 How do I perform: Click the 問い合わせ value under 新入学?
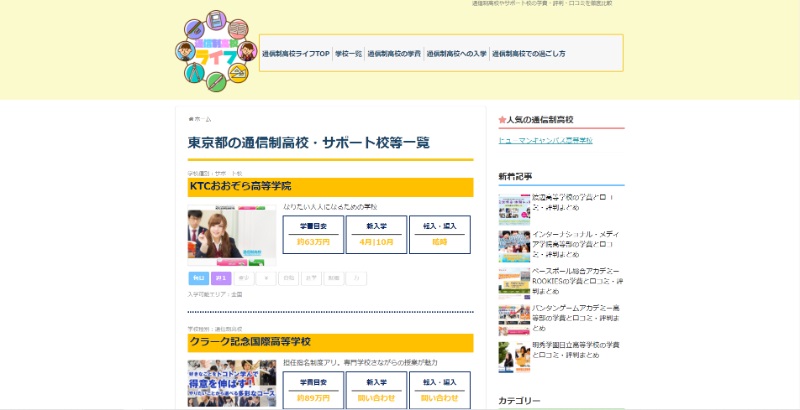tap(377, 398)
